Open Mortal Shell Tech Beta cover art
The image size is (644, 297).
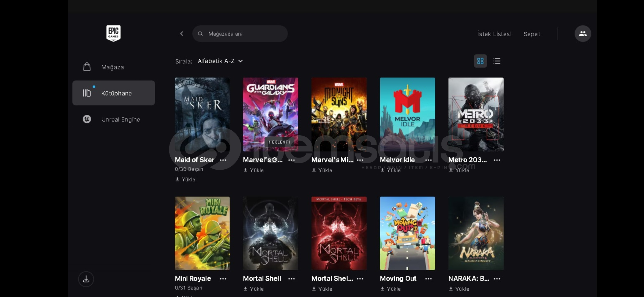[x=339, y=233]
